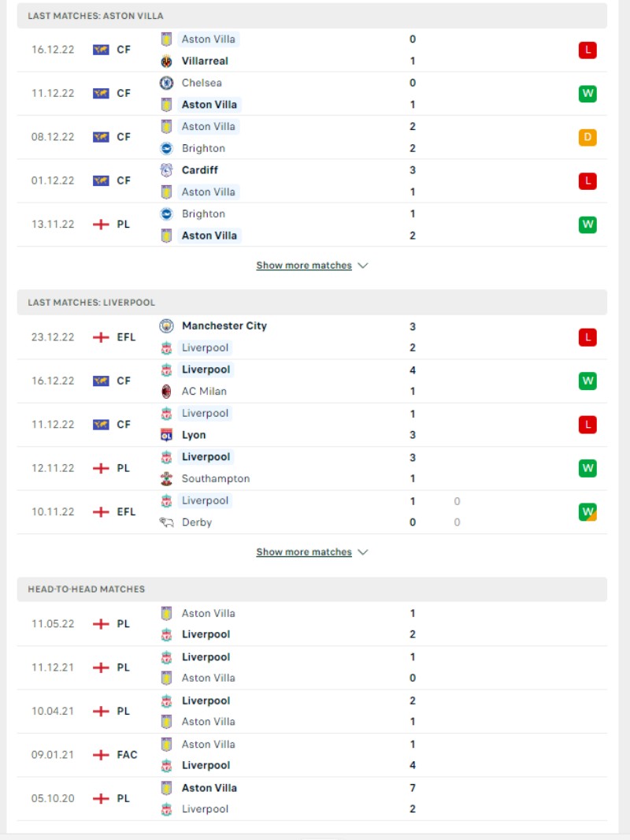Click the Derby club crest icon
The width and height of the screenshot is (630, 840).
pyautogui.click(x=166, y=522)
